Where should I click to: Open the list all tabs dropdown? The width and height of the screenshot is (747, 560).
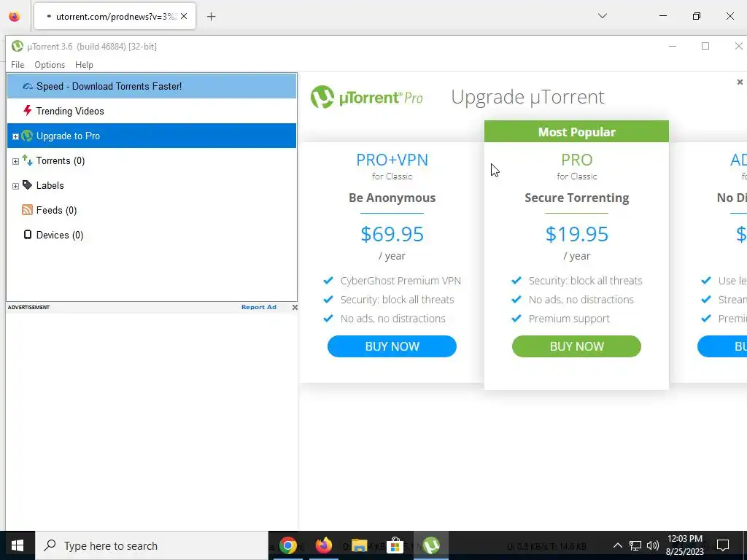pyautogui.click(x=602, y=16)
